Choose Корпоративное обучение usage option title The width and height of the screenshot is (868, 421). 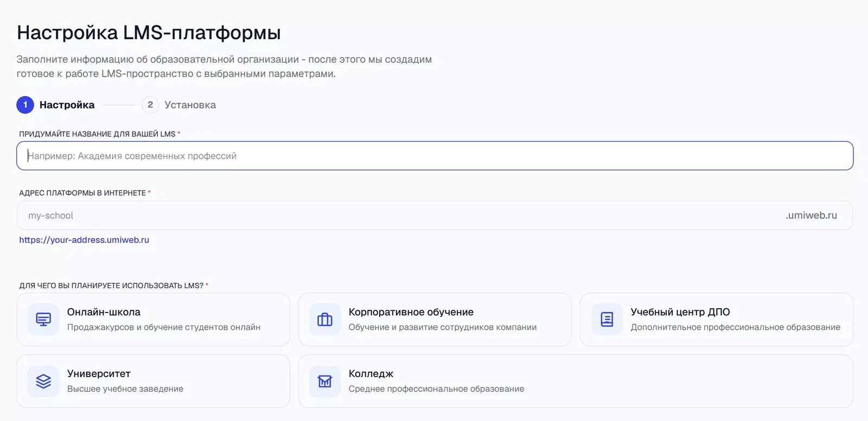coord(411,312)
